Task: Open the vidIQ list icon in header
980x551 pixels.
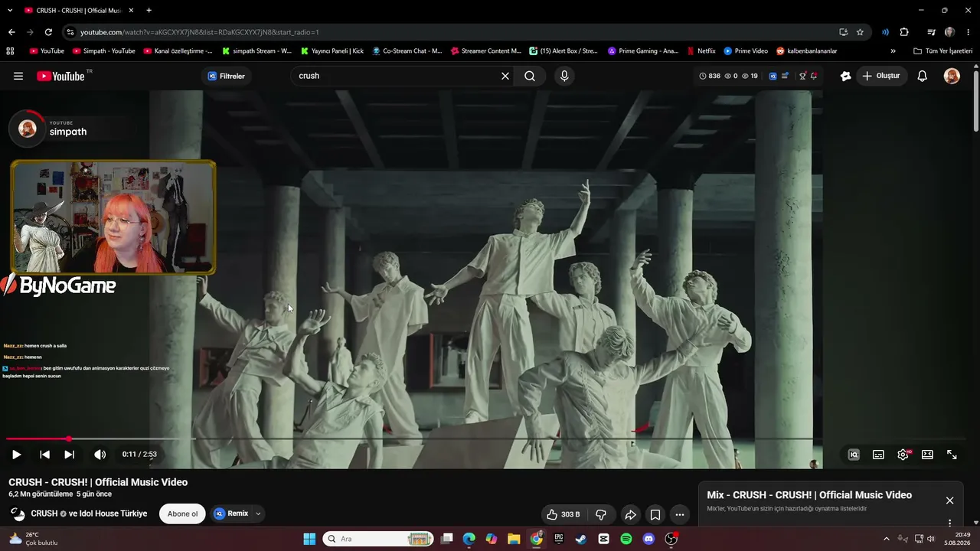Action: click(x=785, y=76)
